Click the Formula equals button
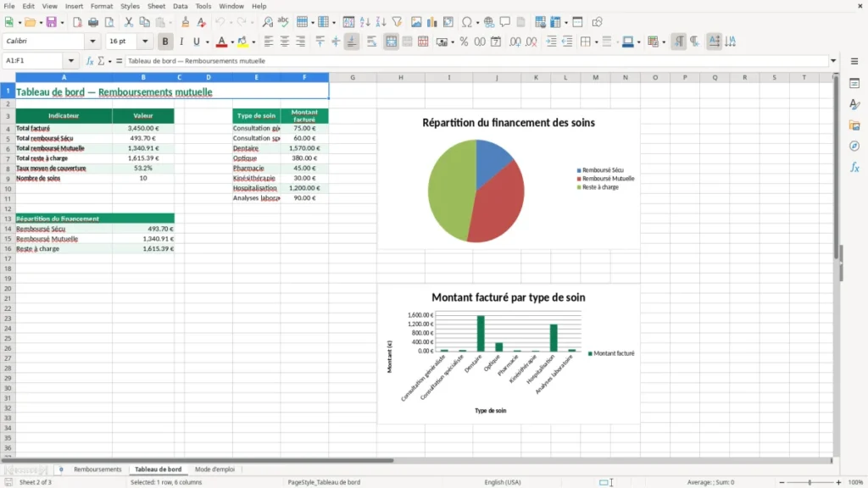The width and height of the screenshot is (868, 488). (x=119, y=61)
